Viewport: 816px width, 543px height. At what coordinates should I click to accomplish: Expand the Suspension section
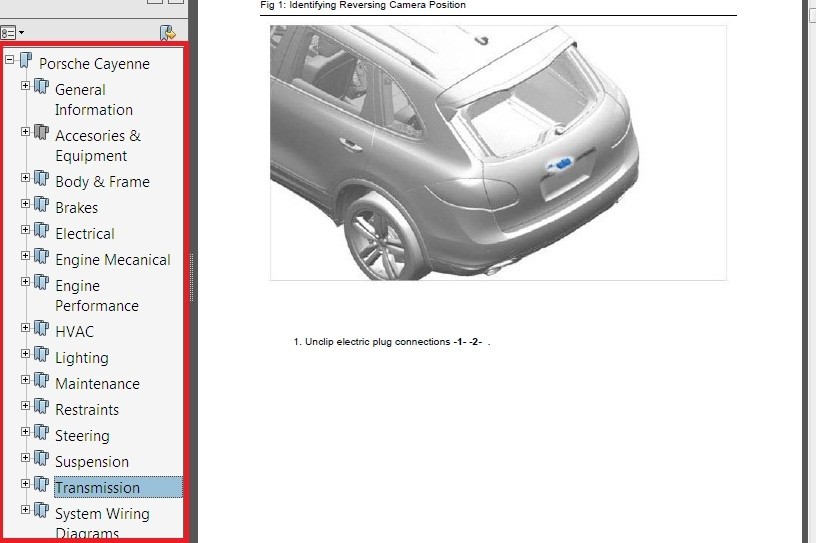[x=25, y=458]
